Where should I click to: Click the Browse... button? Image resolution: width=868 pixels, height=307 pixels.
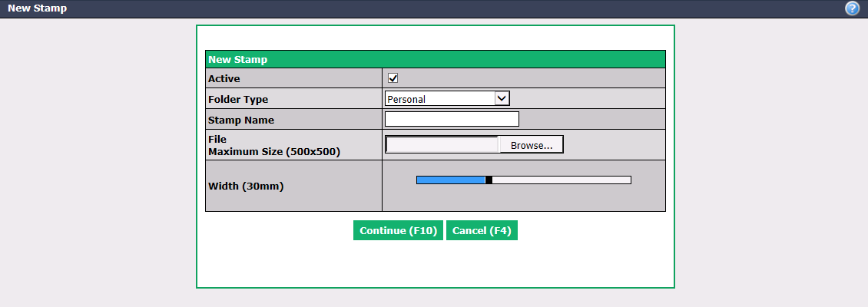click(532, 145)
